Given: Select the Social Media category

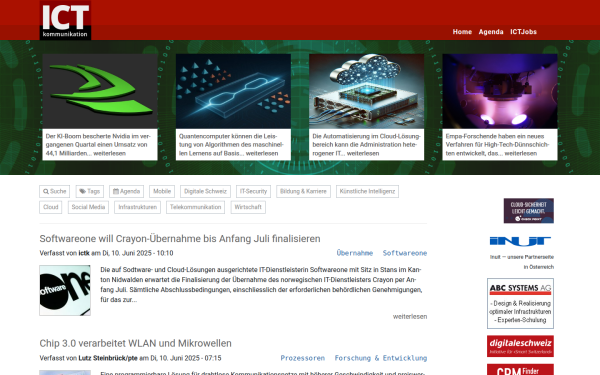Looking at the screenshot, I should [88, 207].
